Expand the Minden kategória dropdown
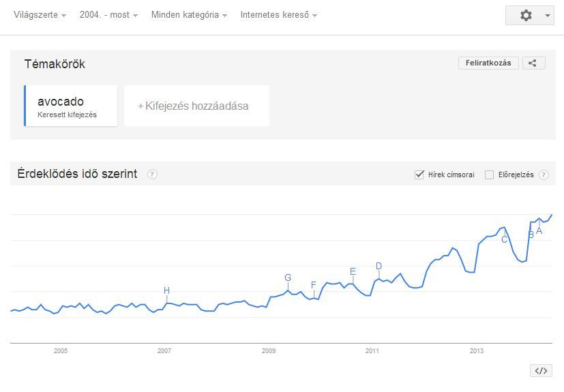The height and width of the screenshot is (392, 564). (x=189, y=15)
